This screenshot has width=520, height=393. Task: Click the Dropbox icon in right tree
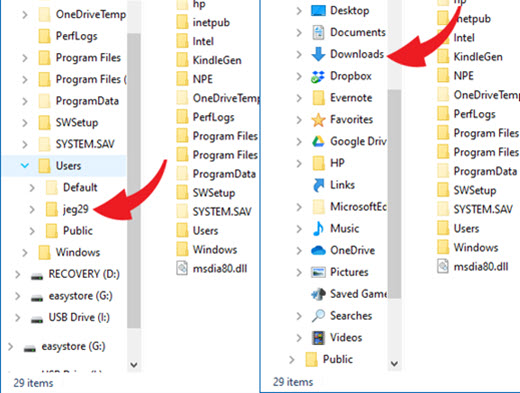point(318,76)
